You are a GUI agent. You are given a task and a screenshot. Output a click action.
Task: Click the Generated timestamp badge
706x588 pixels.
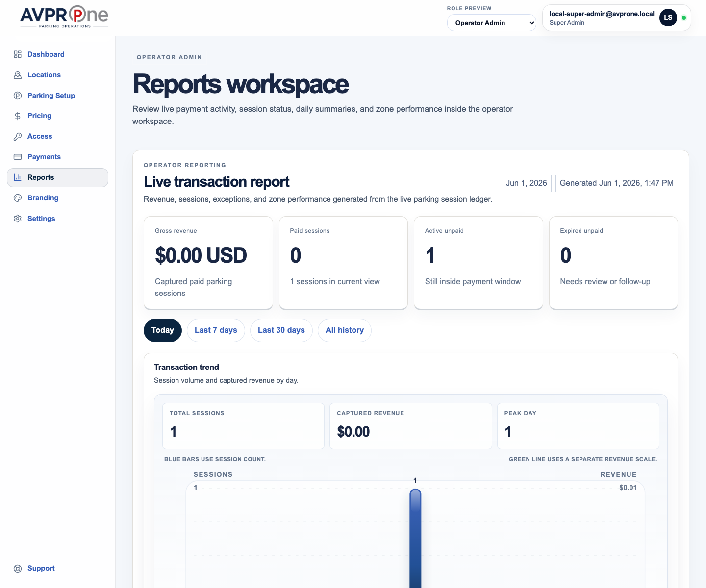coord(617,183)
